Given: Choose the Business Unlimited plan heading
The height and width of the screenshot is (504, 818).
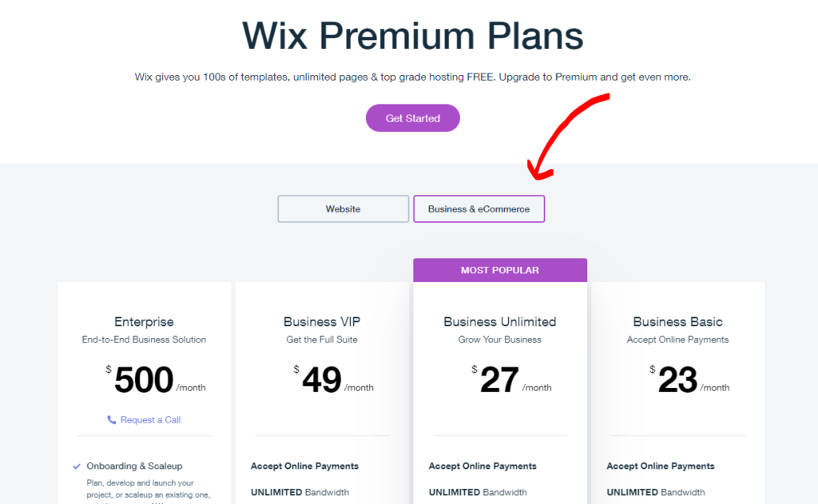Looking at the screenshot, I should click(x=500, y=322).
